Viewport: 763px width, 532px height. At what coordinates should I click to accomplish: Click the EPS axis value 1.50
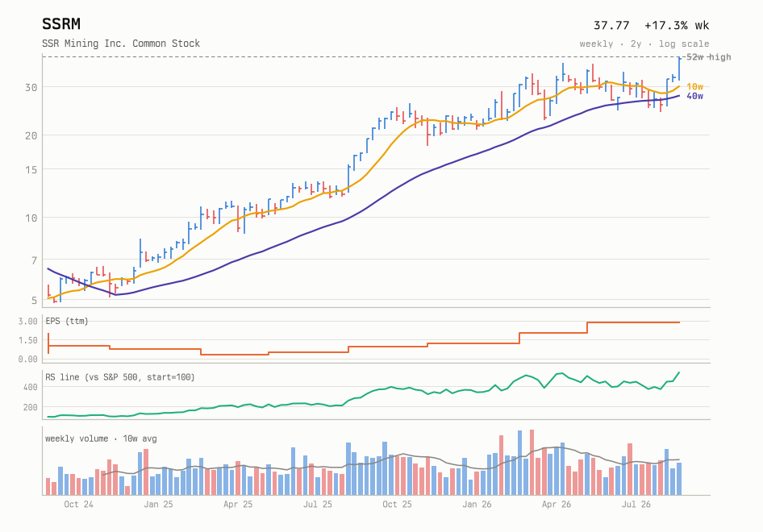tap(27, 340)
